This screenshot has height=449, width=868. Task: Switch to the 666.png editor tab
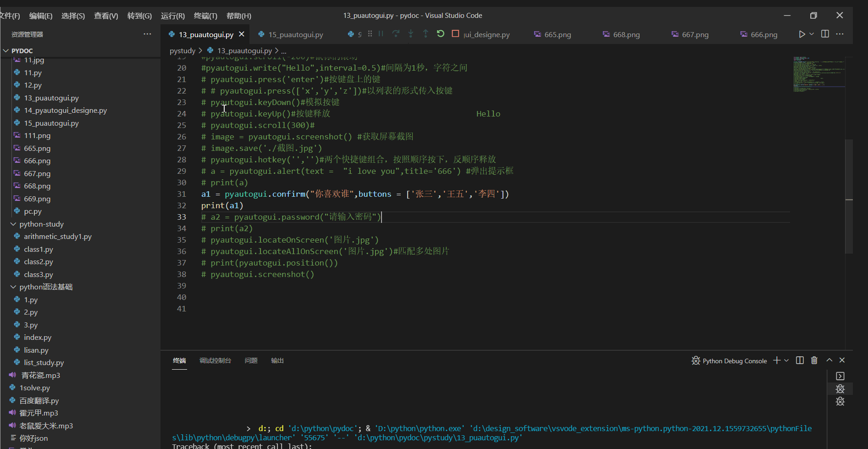764,34
